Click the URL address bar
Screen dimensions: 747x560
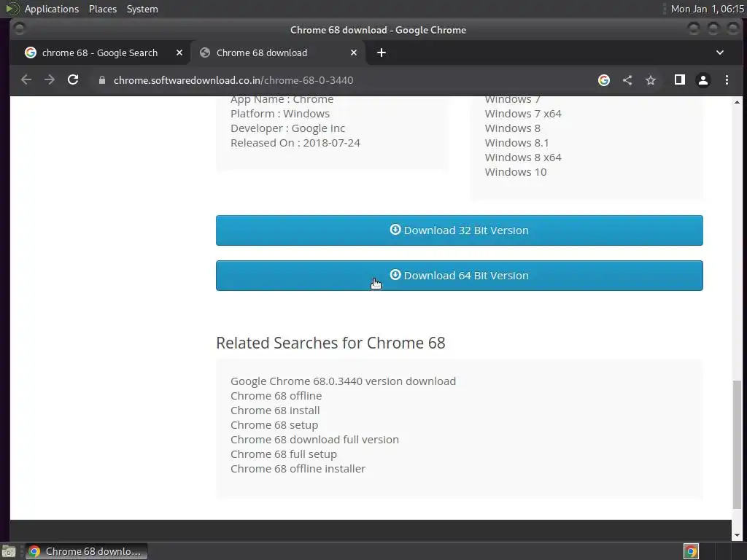click(x=343, y=80)
